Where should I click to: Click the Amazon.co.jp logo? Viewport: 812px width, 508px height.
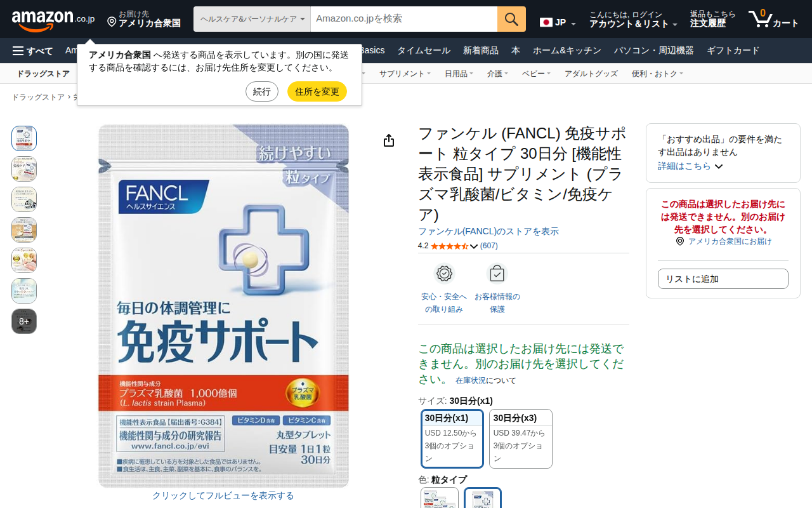(53, 20)
